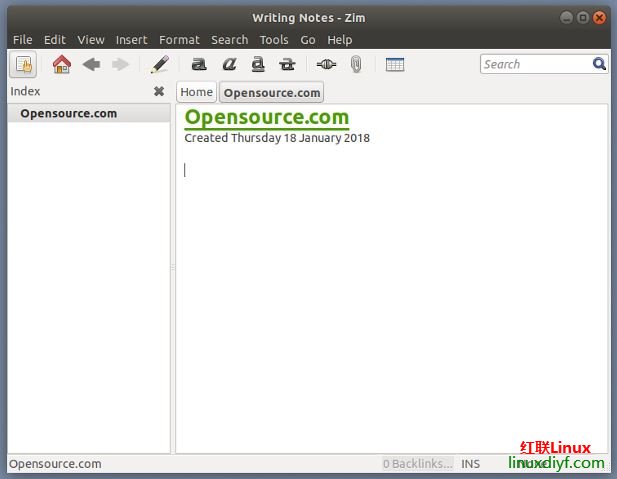The height and width of the screenshot is (479, 617).
Task: Switch to the Home path tab
Action: click(197, 92)
